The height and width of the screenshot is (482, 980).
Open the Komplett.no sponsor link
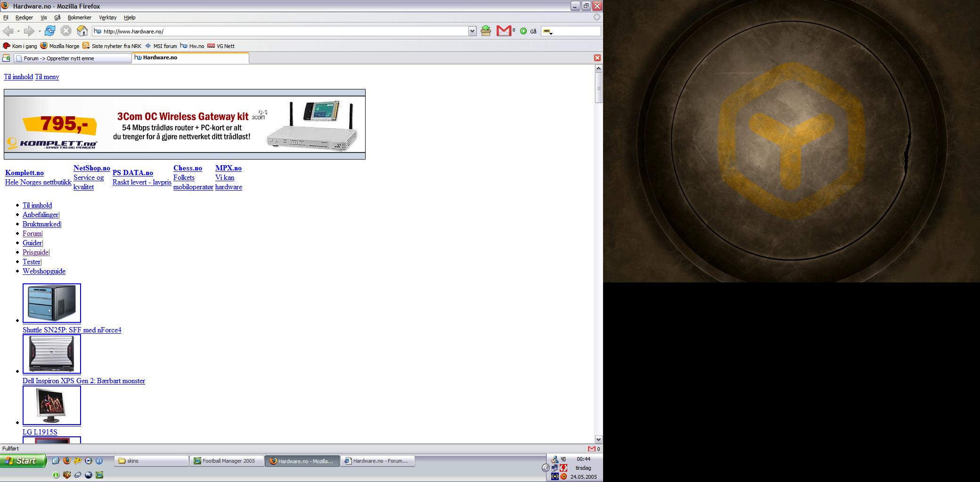pyautogui.click(x=24, y=173)
